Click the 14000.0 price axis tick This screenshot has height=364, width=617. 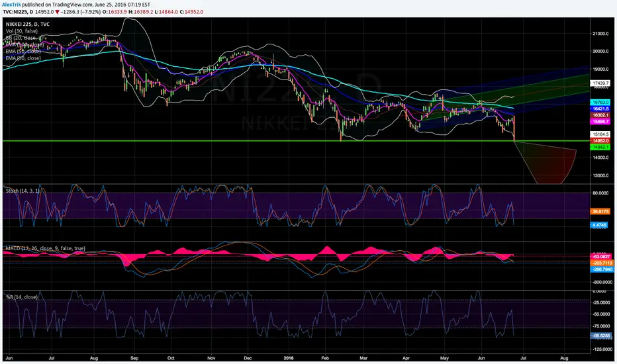(600, 158)
